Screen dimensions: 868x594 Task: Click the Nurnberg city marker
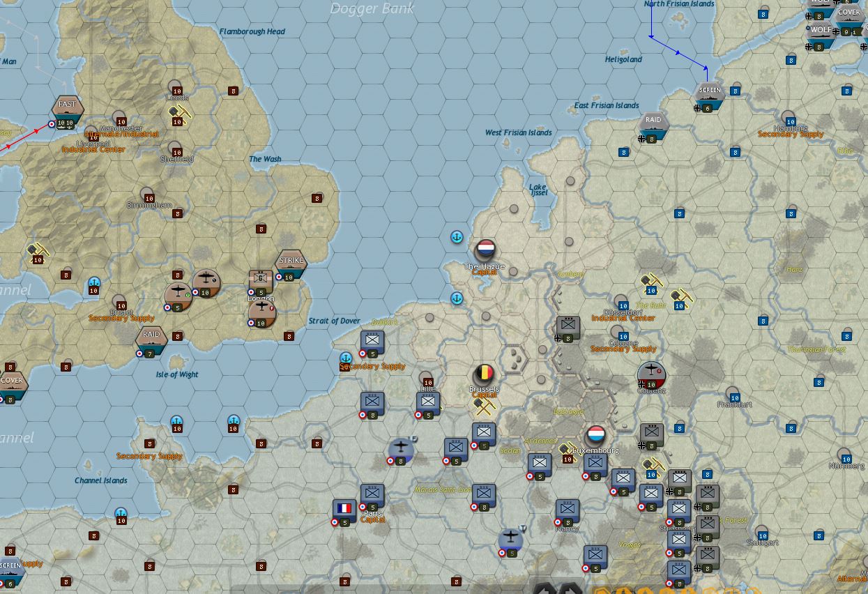[x=844, y=455]
